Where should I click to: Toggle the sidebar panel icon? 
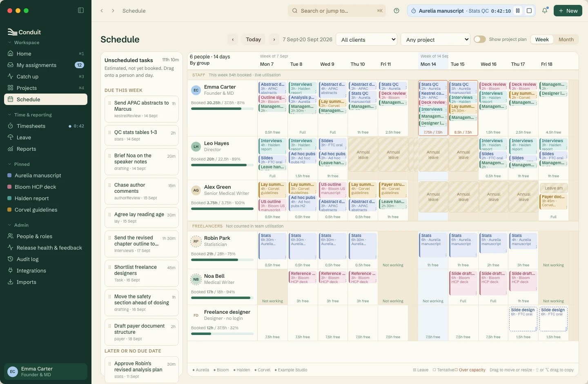(81, 10)
